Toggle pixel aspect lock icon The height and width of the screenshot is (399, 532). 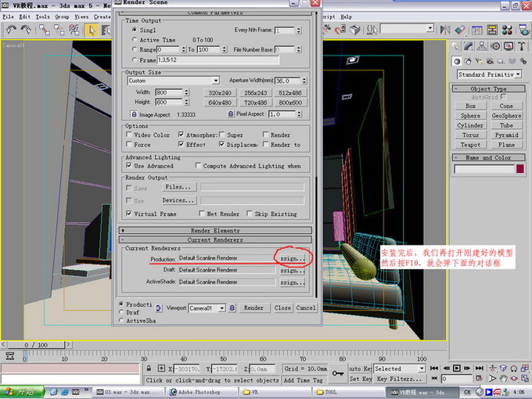point(230,114)
